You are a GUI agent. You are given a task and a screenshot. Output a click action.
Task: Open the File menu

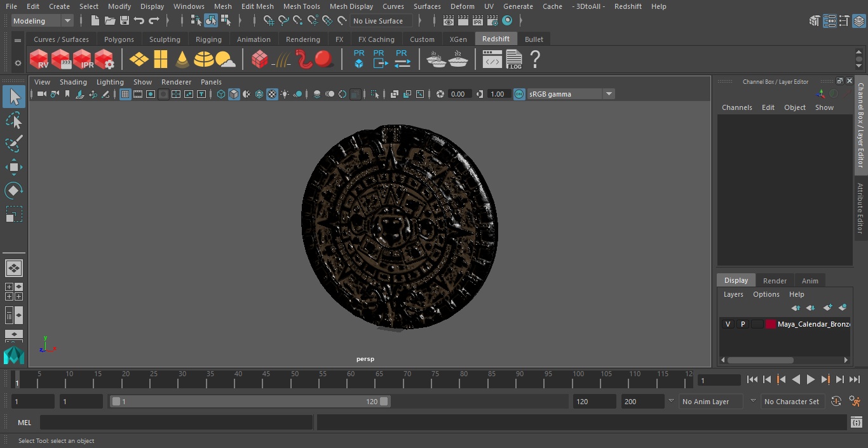[x=11, y=6]
